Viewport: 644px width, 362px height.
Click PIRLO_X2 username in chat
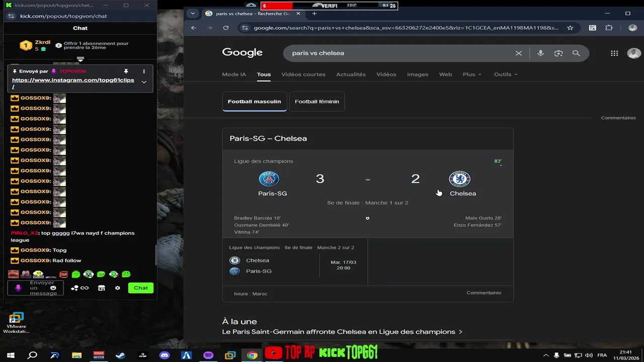25,233
